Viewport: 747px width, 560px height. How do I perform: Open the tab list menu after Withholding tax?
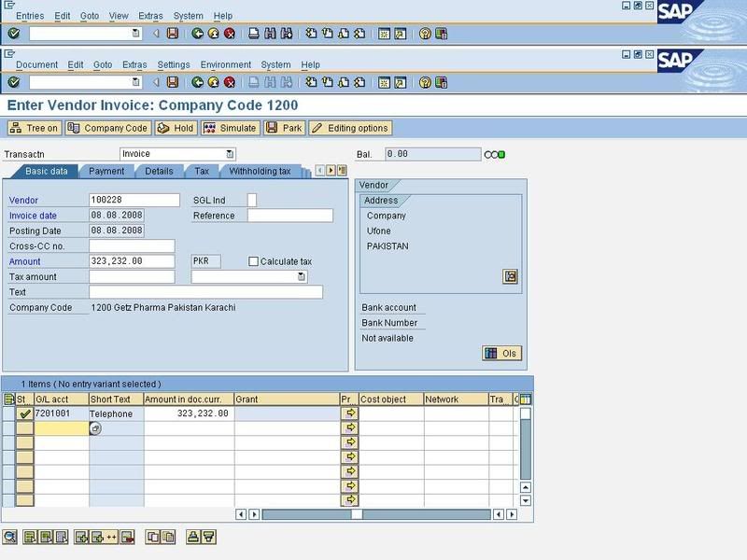tap(341, 172)
